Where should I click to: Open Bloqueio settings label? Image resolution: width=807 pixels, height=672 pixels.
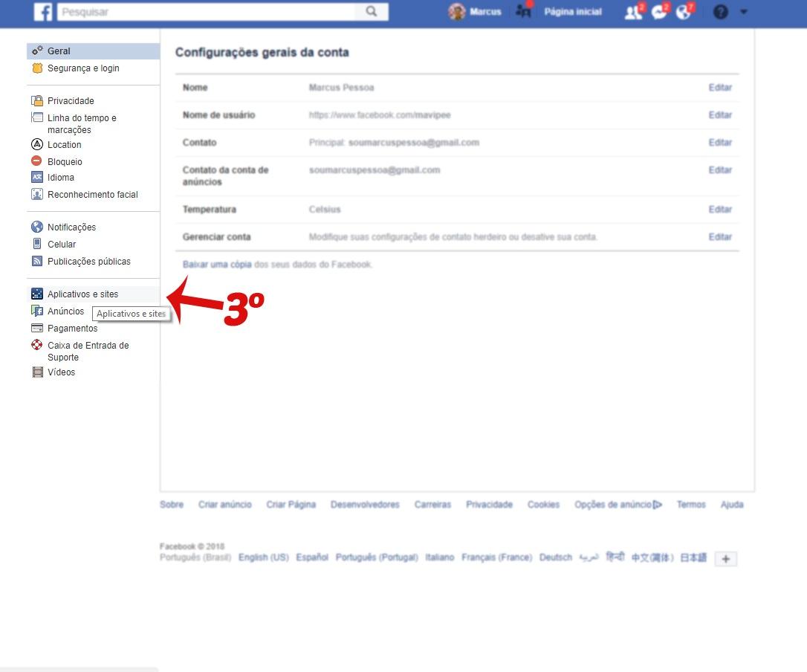point(65,162)
